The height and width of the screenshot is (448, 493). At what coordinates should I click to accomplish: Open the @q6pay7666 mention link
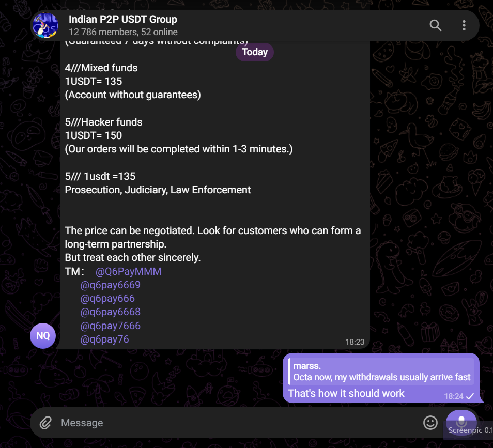click(x=111, y=326)
